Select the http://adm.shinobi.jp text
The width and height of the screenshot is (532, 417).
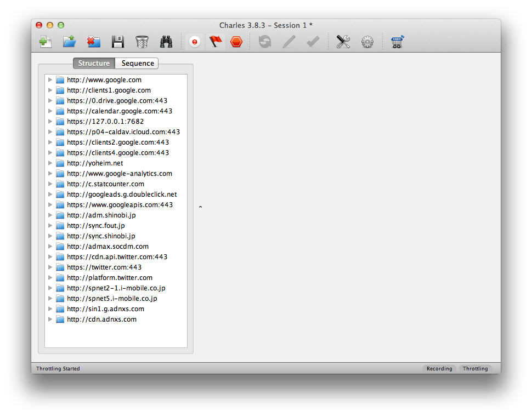point(101,215)
